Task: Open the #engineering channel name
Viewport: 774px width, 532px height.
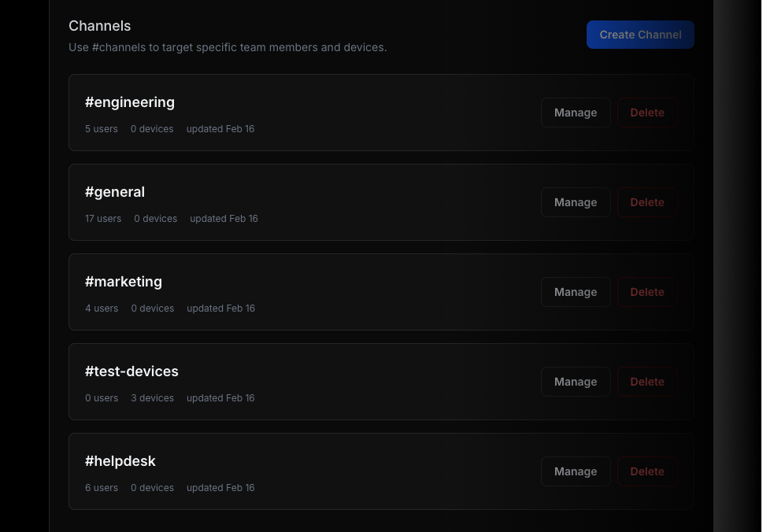Action: tap(130, 102)
